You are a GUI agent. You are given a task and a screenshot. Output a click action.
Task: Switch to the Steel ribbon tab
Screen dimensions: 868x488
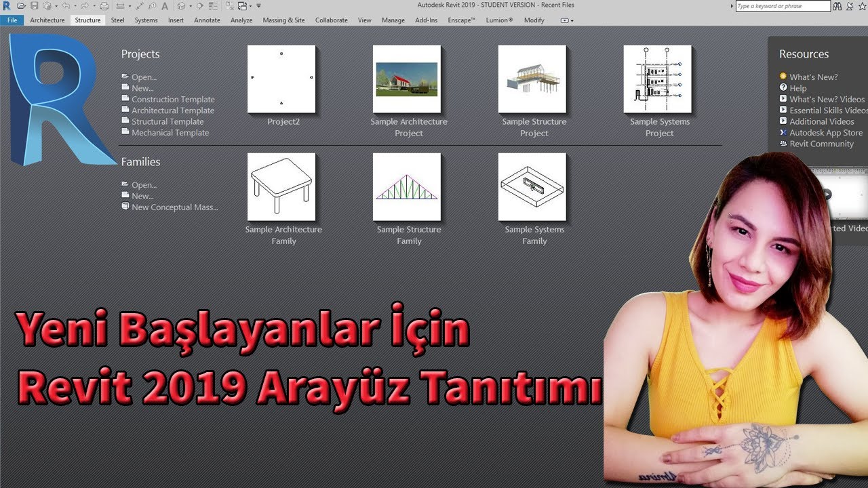[x=118, y=20]
